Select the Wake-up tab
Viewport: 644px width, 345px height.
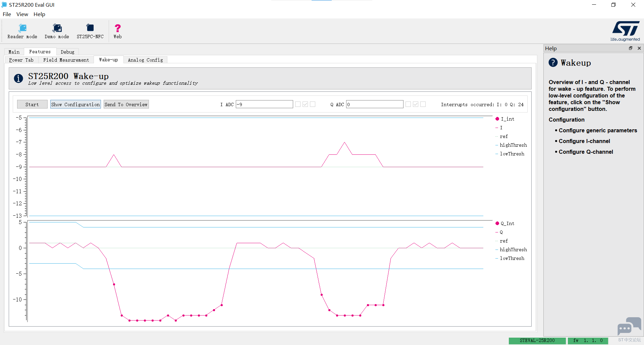coord(109,60)
